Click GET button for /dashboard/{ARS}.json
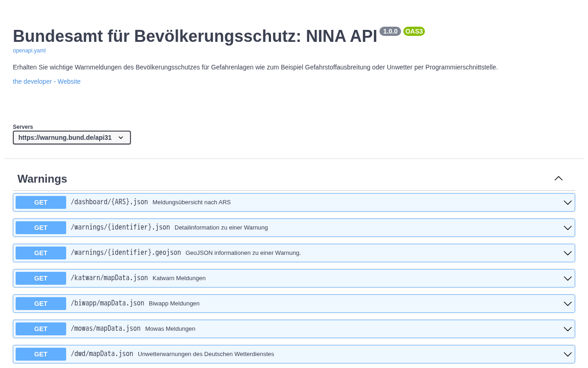Image resolution: width=588 pixels, height=368 pixels. (x=41, y=202)
